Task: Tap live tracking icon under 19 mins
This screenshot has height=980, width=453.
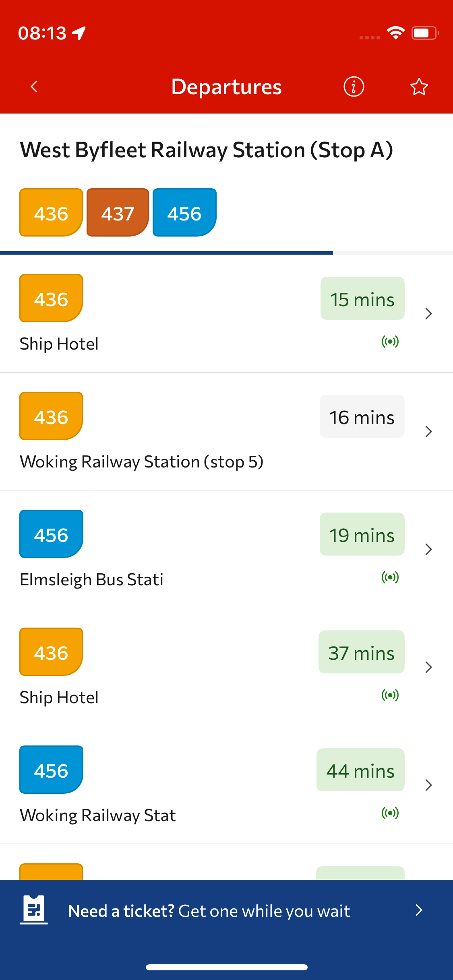Action: (x=390, y=577)
